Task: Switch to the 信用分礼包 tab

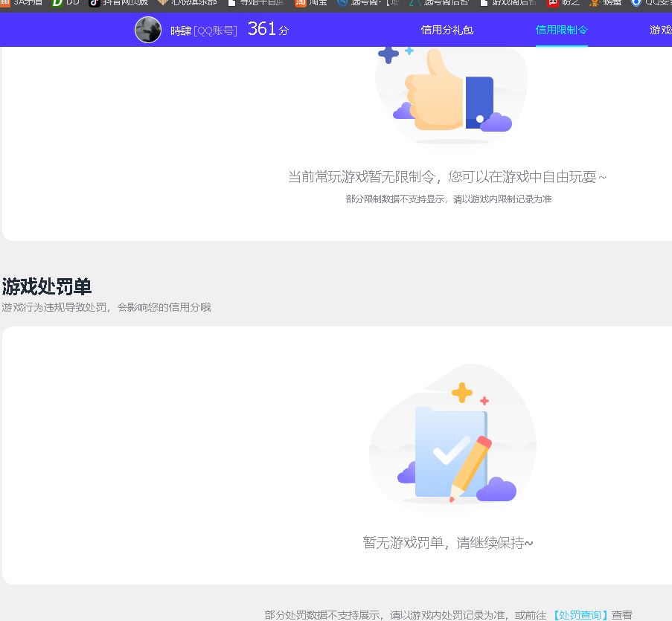Action: pos(447,30)
